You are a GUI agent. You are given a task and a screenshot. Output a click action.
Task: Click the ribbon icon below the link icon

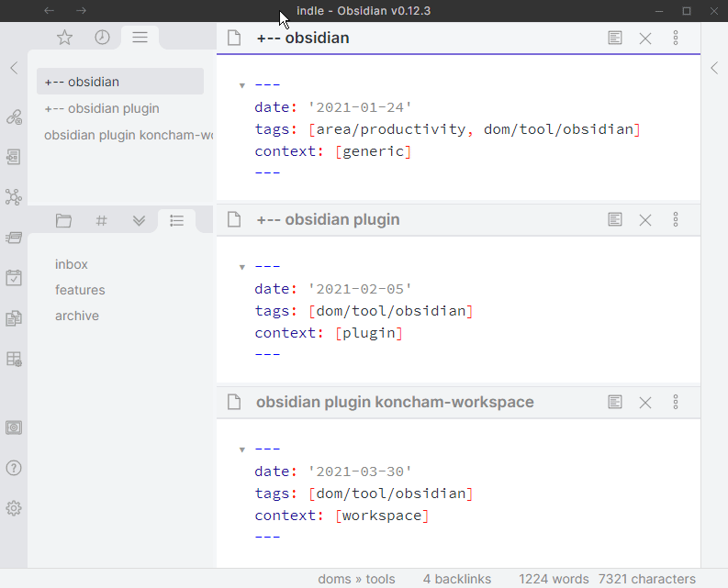pyautogui.click(x=14, y=157)
